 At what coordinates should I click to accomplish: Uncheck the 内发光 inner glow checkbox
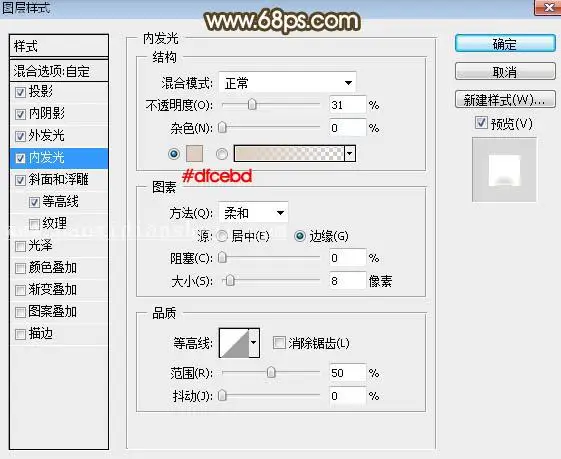coord(20,158)
